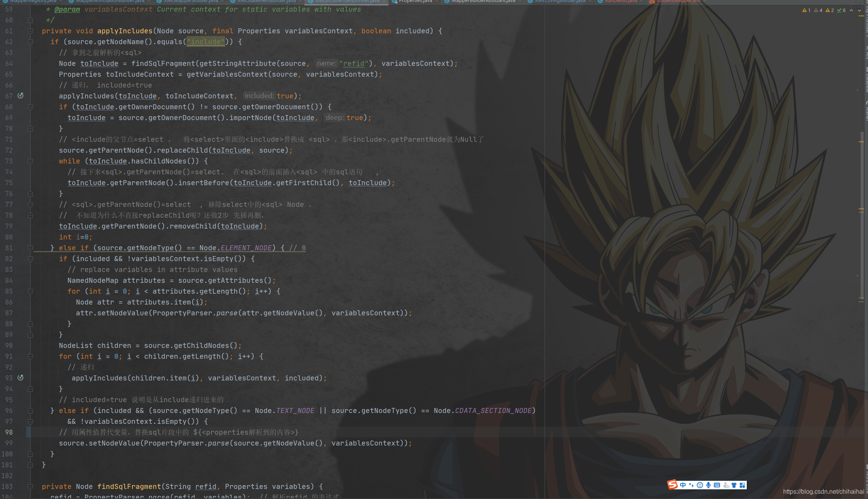868x499 pixels.
Task: Collapse else-if fold marker on line 96
Action: point(30,411)
